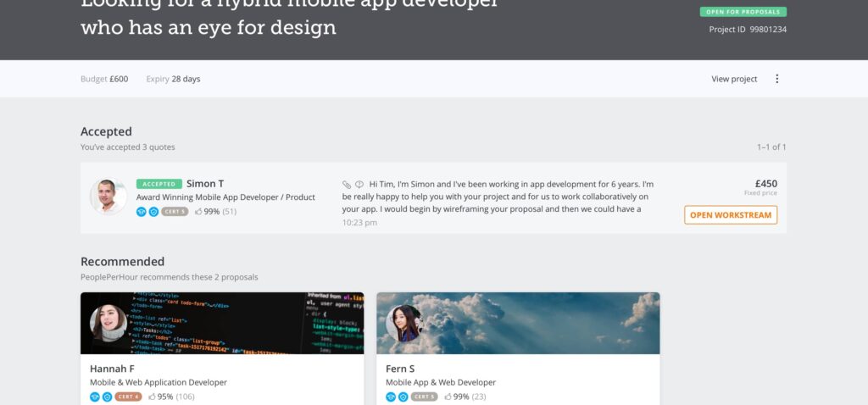Click the View project link

click(x=733, y=79)
